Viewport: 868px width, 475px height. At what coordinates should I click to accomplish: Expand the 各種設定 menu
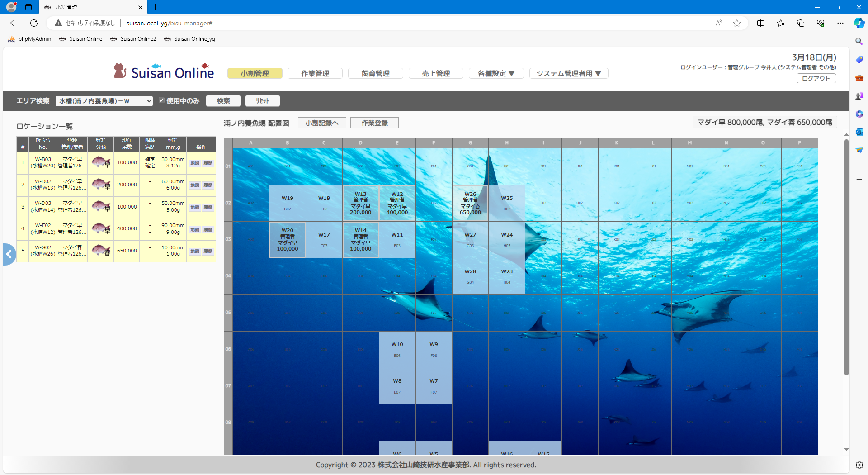tap(496, 73)
